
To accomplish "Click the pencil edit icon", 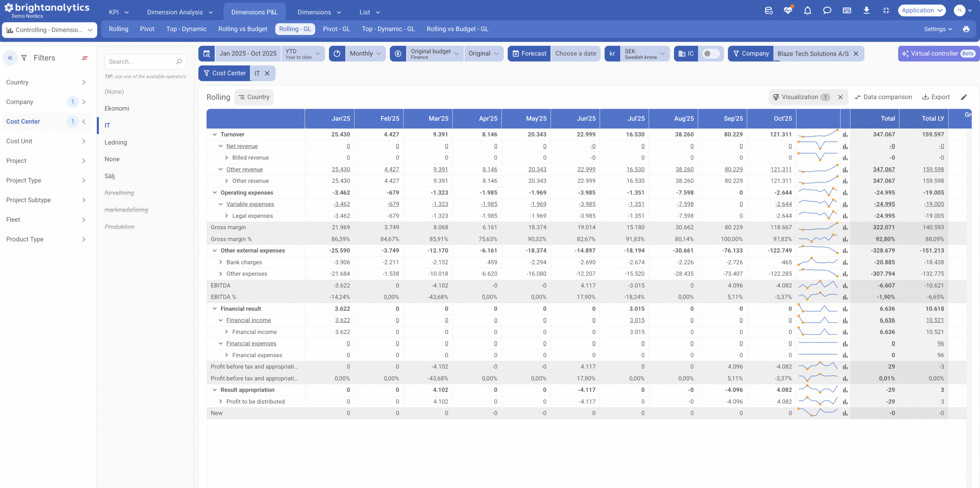I will [x=964, y=97].
